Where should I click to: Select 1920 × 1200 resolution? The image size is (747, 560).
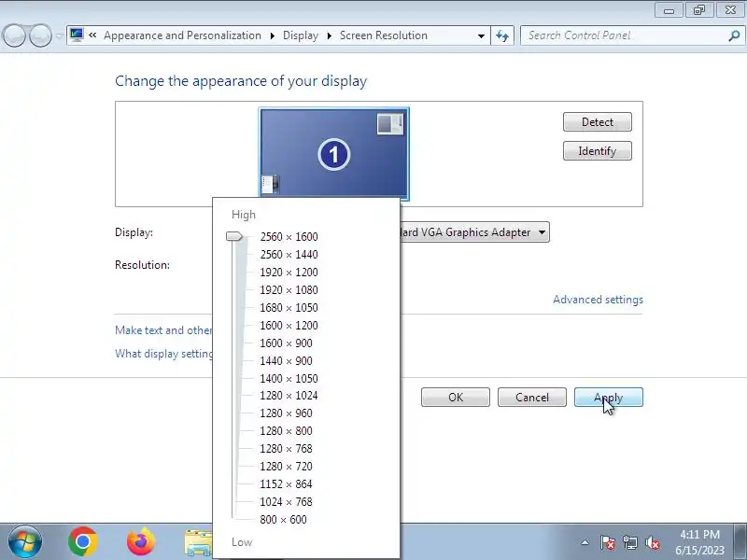[x=289, y=272]
